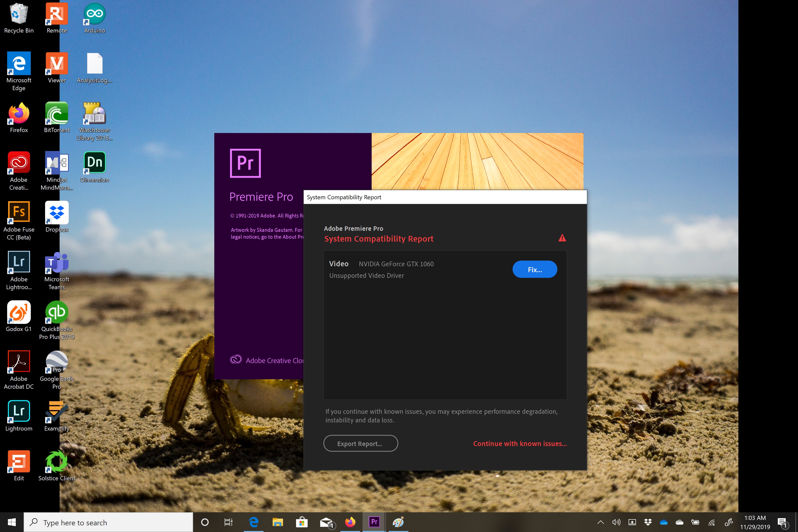This screenshot has width=798, height=532.
Task: Select the Arduino desktop shortcut
Action: tap(95, 14)
